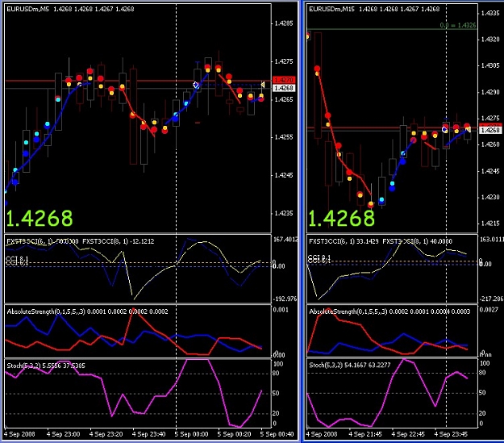Click the red 1.4270 price tag on M5 axis
The height and width of the screenshot is (443, 504).
283,79
